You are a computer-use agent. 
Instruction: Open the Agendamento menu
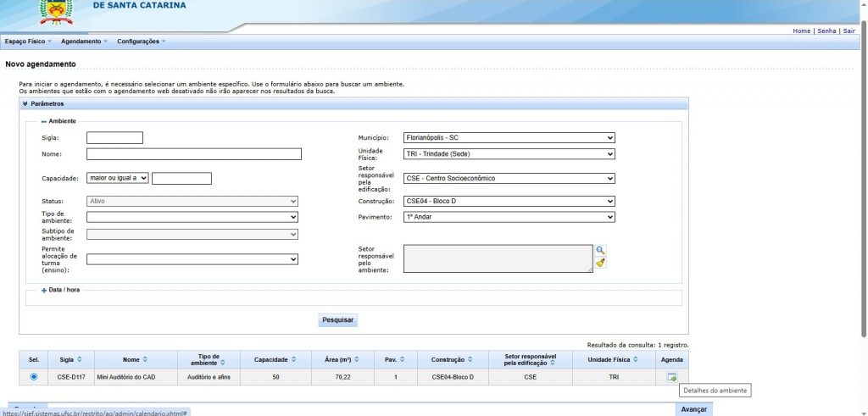click(81, 42)
